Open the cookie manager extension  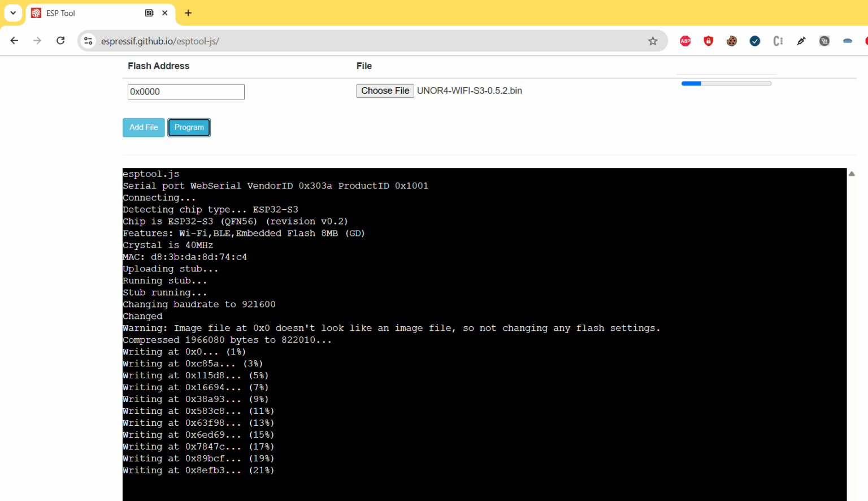point(732,41)
